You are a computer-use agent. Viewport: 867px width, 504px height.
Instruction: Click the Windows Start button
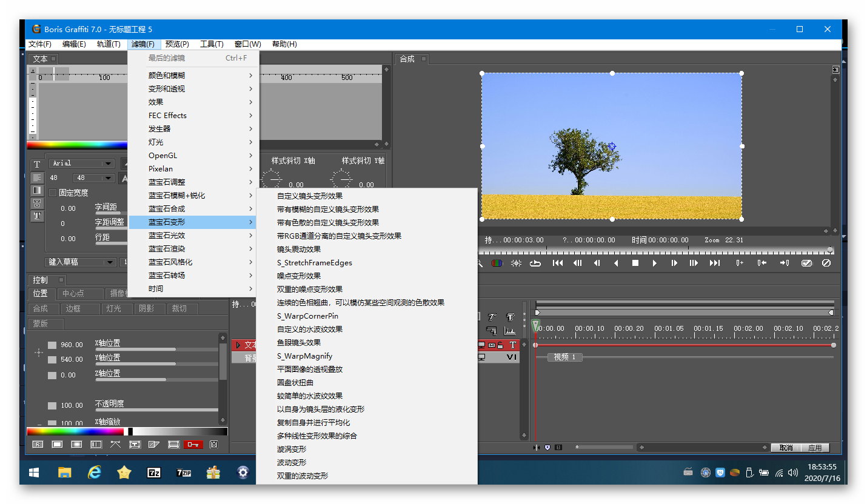(x=34, y=472)
